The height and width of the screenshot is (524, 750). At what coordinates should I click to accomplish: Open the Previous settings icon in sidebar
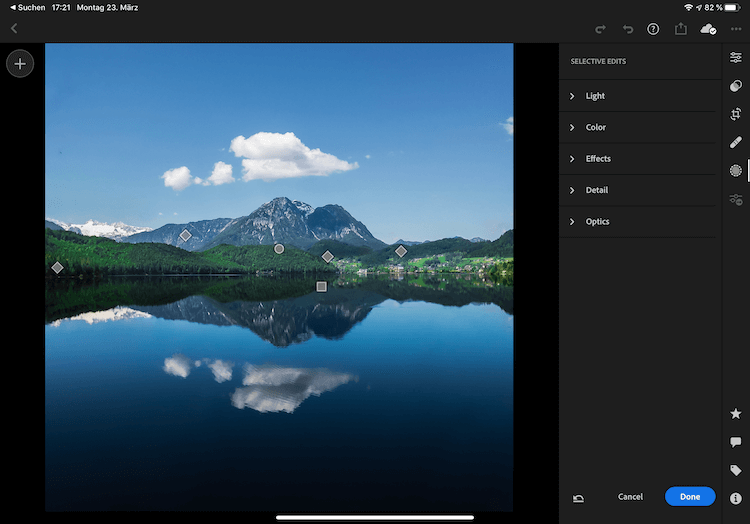[x=736, y=199]
